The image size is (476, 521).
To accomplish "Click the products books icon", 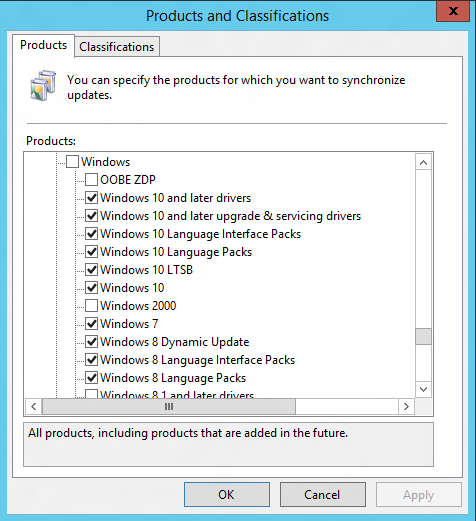I will [x=43, y=85].
